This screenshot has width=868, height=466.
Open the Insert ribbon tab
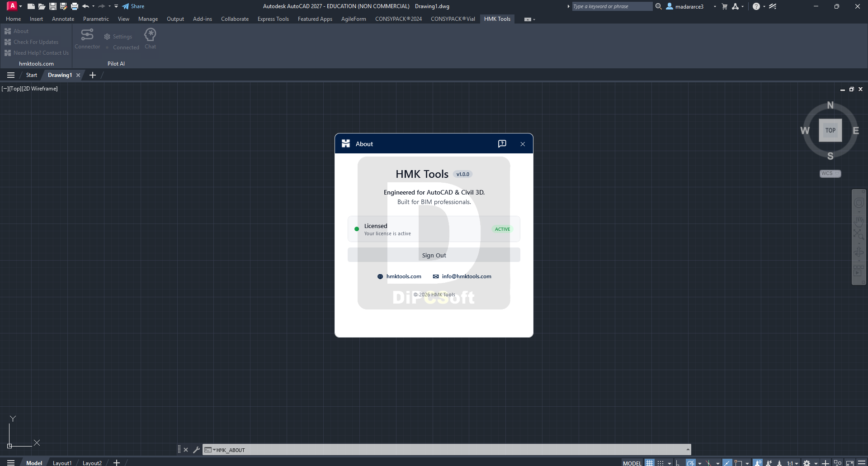pyautogui.click(x=36, y=19)
